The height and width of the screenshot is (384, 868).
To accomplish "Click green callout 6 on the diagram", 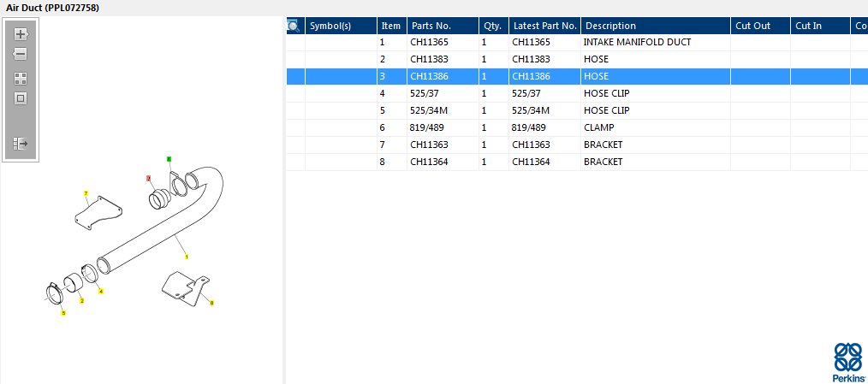I will pyautogui.click(x=169, y=159).
